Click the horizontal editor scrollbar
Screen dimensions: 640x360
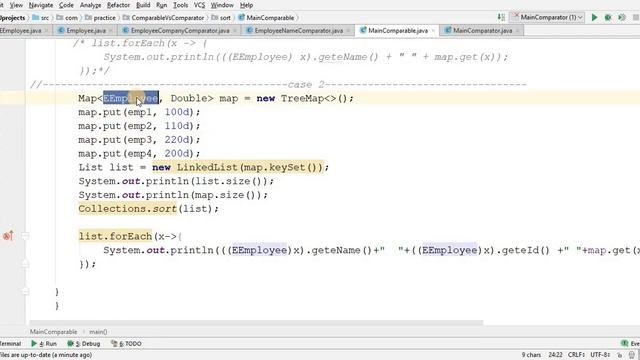(x=256, y=322)
